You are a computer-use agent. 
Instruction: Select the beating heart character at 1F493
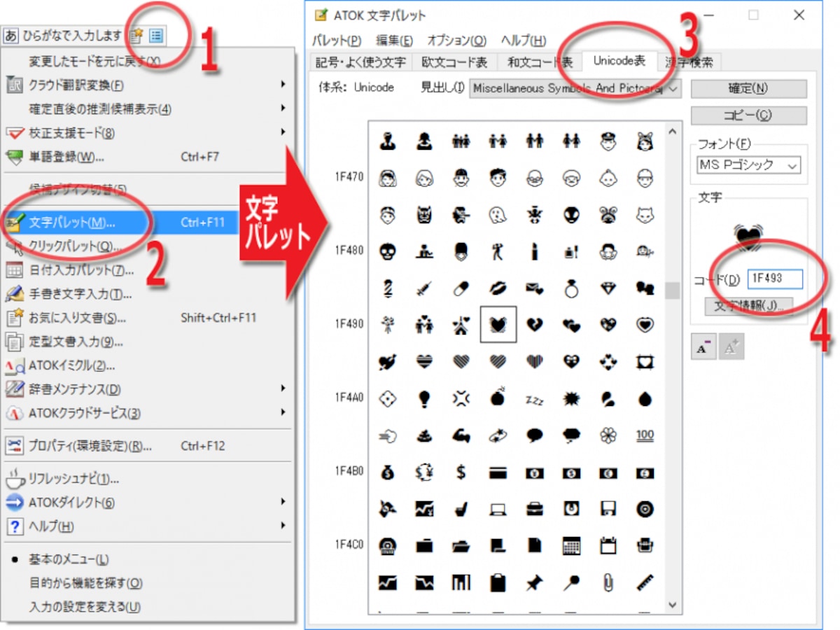(x=498, y=324)
